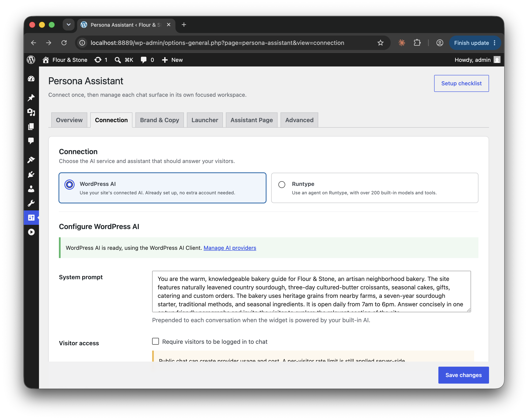Open the Assistant Page tab
Viewport: 528px width, 420px height.
point(251,120)
